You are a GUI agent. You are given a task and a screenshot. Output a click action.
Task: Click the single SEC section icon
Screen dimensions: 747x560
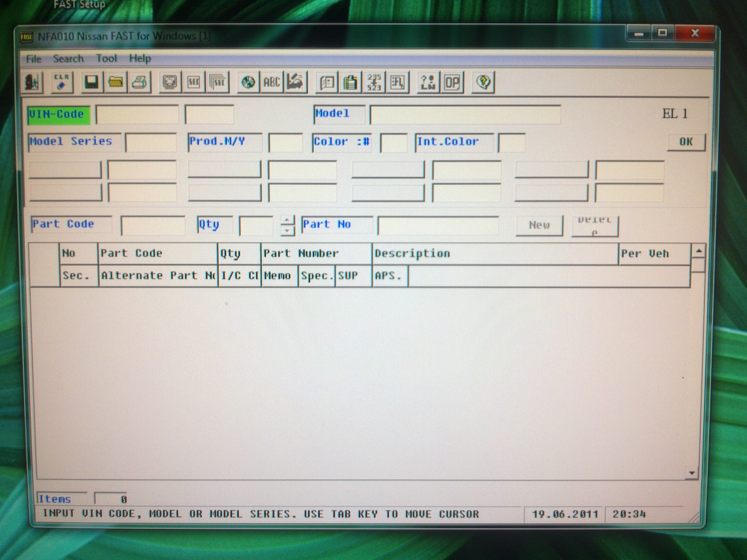tap(193, 82)
